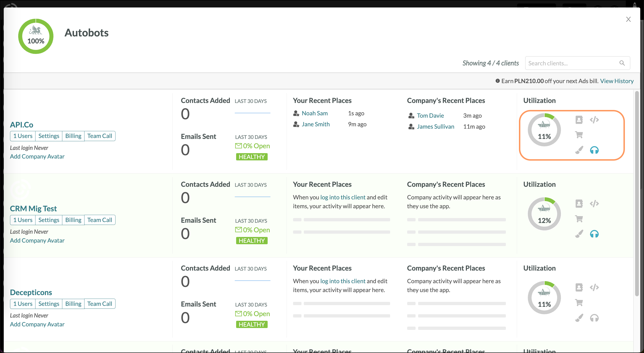Open Settings for API.Co

(x=49, y=136)
